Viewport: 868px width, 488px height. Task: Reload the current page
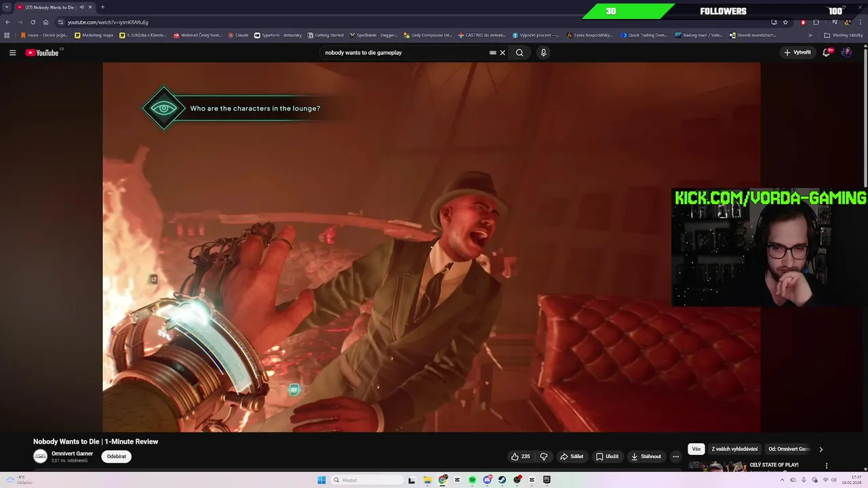[33, 22]
